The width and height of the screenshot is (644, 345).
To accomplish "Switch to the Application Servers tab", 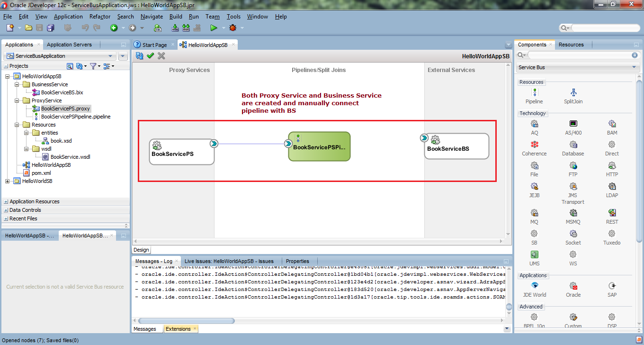I will pyautogui.click(x=69, y=45).
